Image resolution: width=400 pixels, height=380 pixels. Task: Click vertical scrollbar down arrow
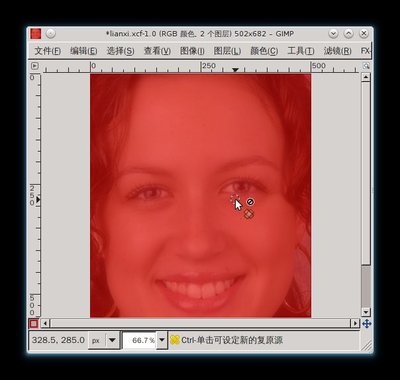[366, 312]
